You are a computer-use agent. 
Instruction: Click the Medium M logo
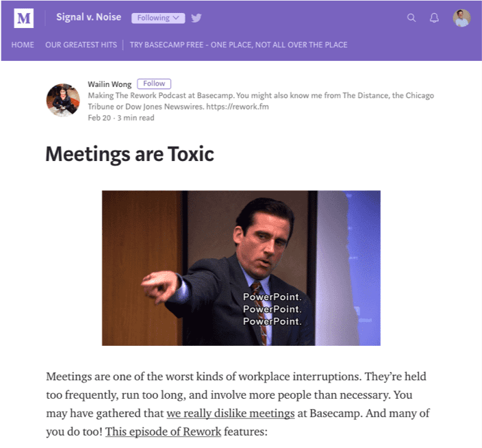tap(24, 18)
